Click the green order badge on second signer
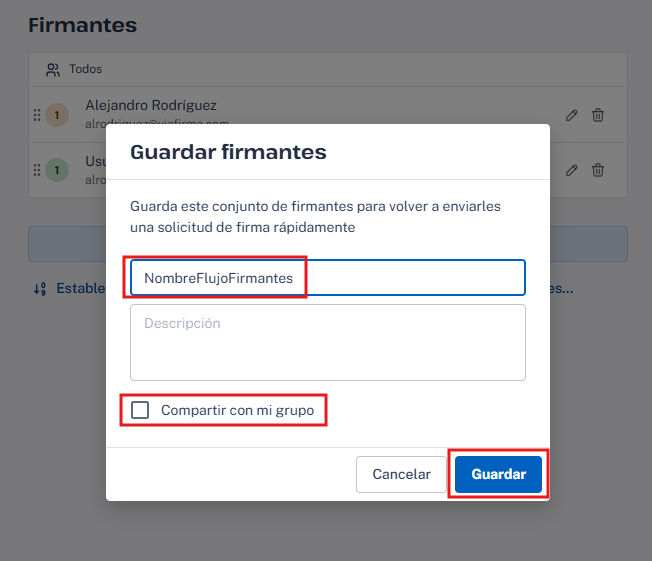652x561 pixels. [x=57, y=170]
